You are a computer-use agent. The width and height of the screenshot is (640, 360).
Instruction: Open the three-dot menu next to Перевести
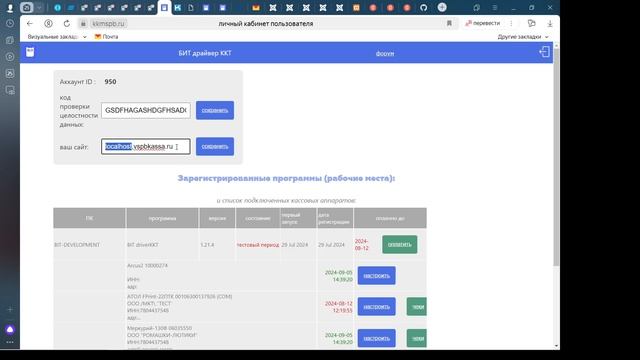tap(511, 23)
